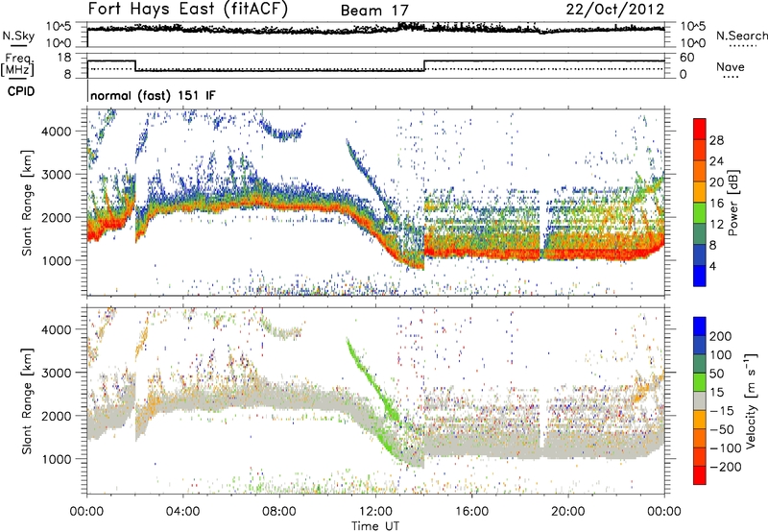
Task: Click the 12:00 time axis tick label
Action: coord(375,511)
